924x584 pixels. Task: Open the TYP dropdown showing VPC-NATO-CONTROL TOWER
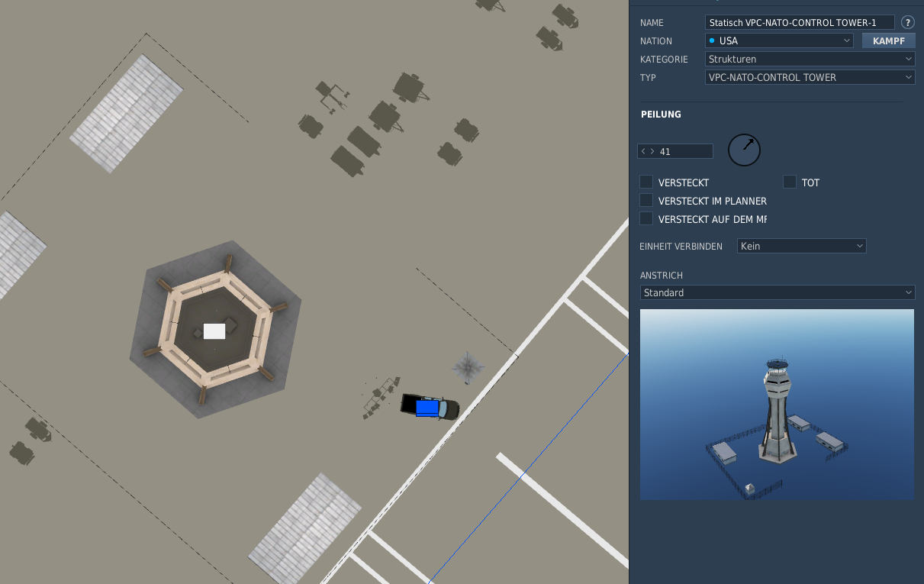810,77
